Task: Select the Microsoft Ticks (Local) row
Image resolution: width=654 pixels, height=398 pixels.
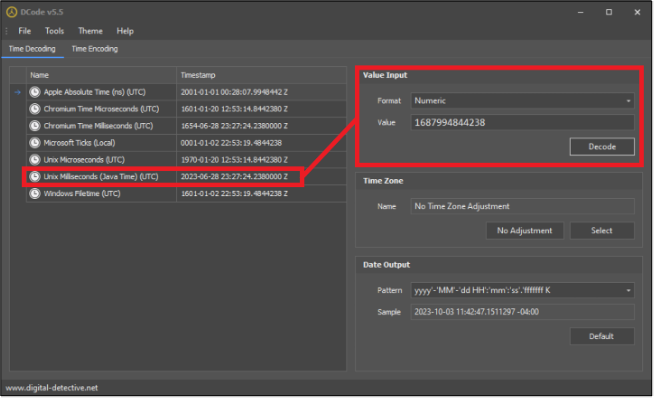Action: [186, 143]
